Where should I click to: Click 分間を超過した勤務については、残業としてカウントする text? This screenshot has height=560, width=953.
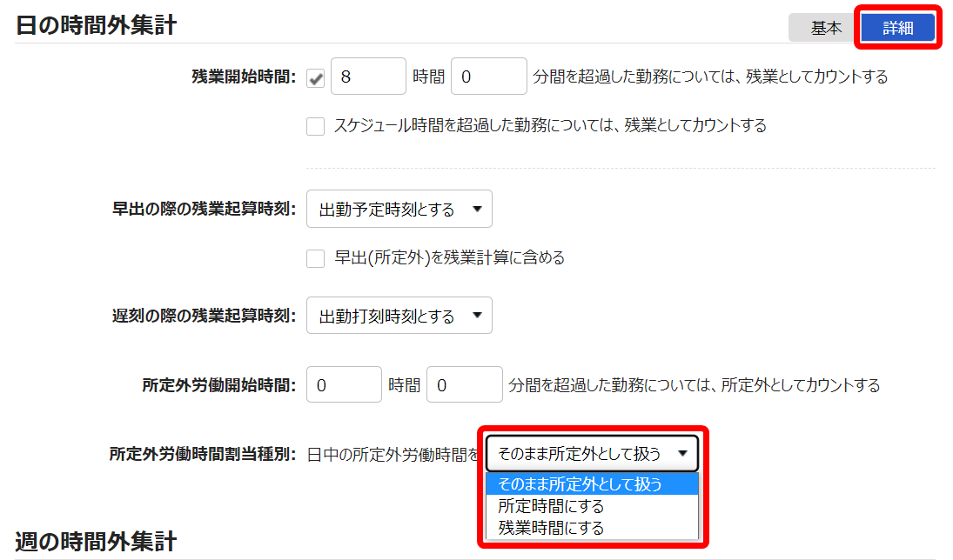pyautogui.click(x=710, y=77)
